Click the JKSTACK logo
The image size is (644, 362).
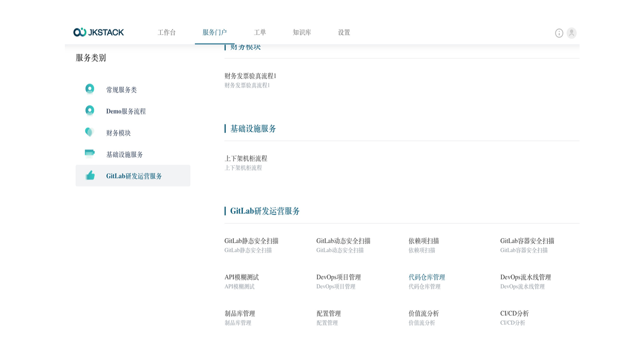(99, 32)
